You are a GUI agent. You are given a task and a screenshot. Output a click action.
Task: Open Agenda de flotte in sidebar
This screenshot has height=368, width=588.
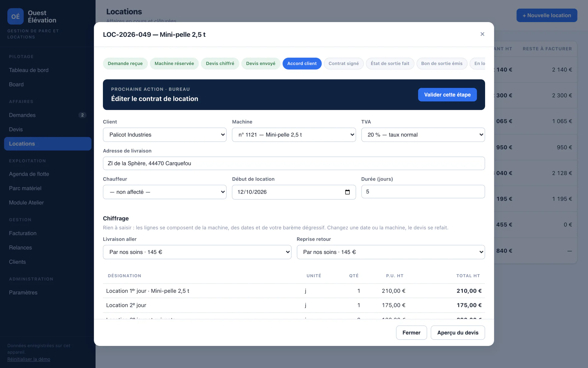47,174
